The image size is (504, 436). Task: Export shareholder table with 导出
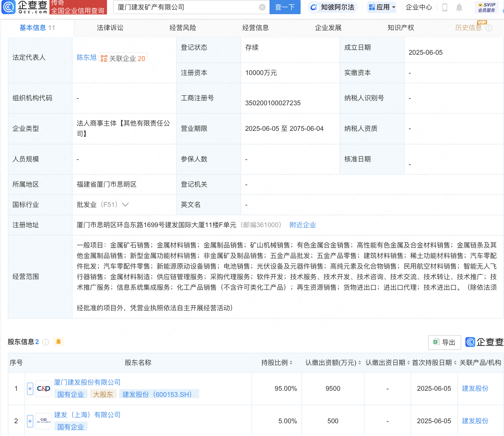(445, 342)
